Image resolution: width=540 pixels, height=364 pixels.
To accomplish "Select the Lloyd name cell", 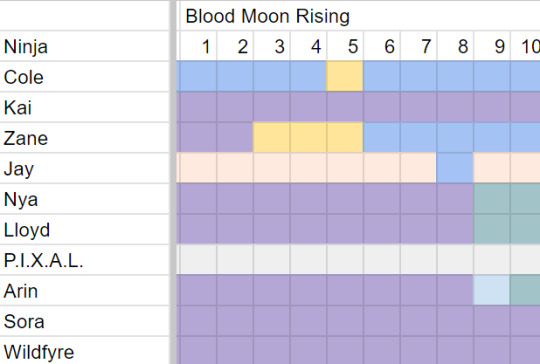I will point(85,229).
